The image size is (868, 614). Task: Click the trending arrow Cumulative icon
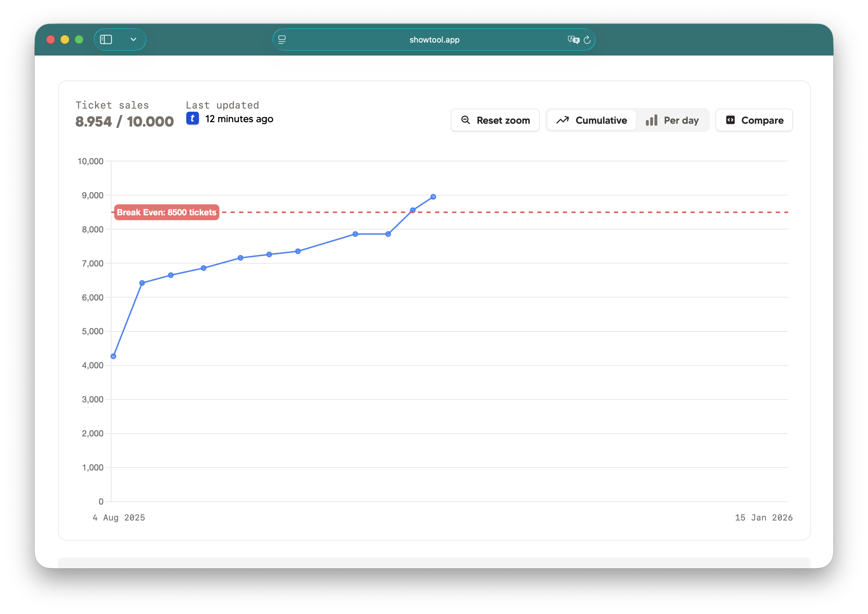562,120
